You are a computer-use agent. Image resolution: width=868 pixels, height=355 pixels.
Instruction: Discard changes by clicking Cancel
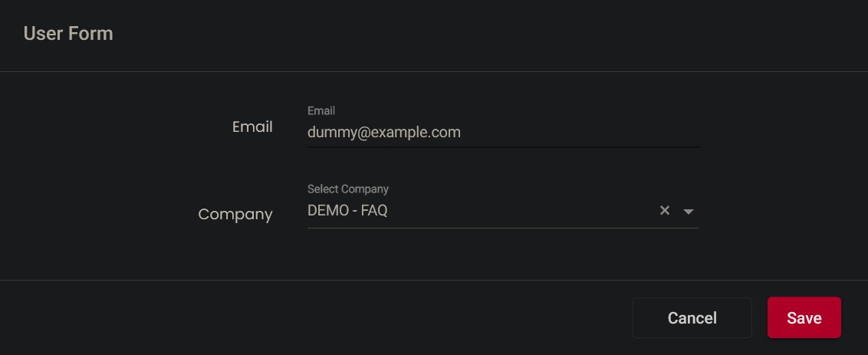pyautogui.click(x=692, y=317)
